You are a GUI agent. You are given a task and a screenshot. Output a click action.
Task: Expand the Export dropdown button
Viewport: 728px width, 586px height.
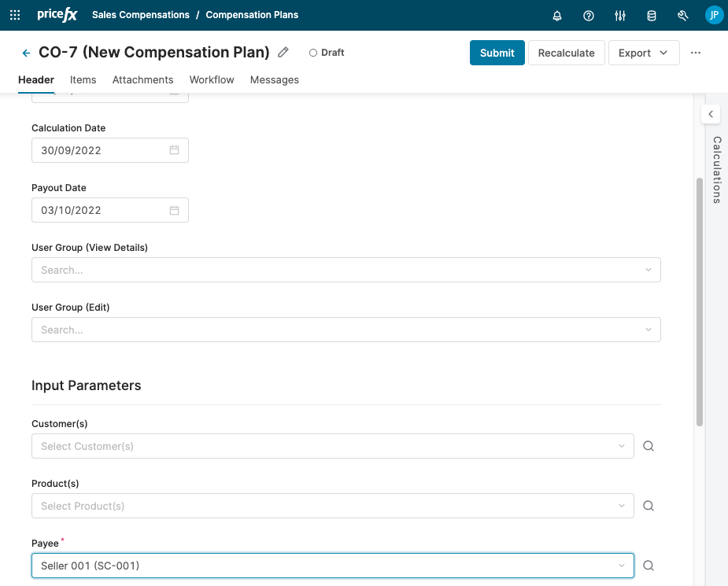643,53
